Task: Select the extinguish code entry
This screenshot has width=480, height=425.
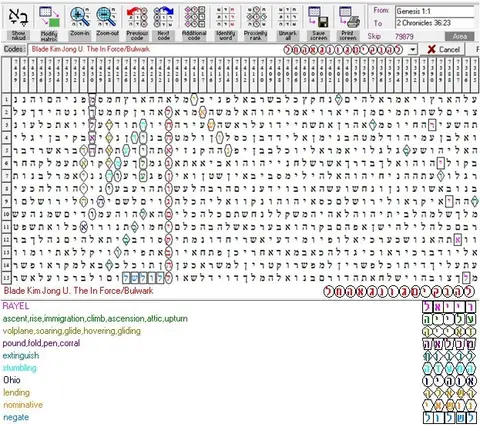Action: tap(21, 356)
